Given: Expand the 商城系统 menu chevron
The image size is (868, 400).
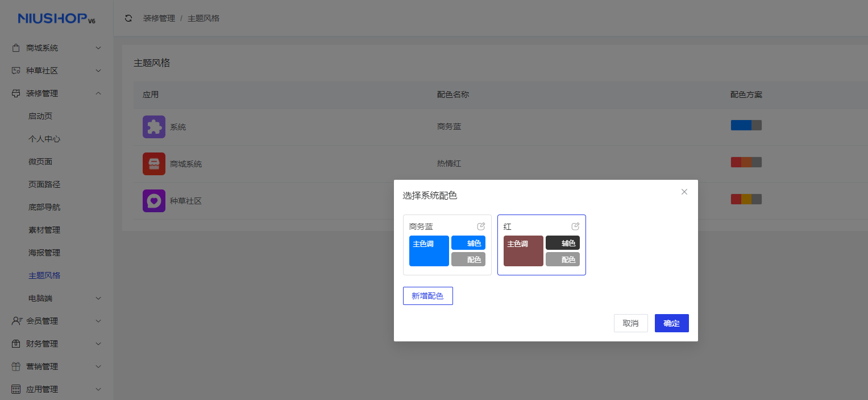Looking at the screenshot, I should pyautogui.click(x=98, y=48).
